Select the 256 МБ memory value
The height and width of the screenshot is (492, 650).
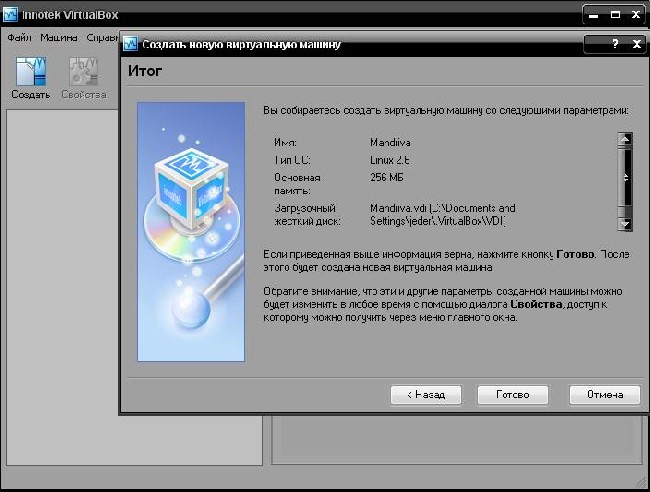tap(386, 177)
